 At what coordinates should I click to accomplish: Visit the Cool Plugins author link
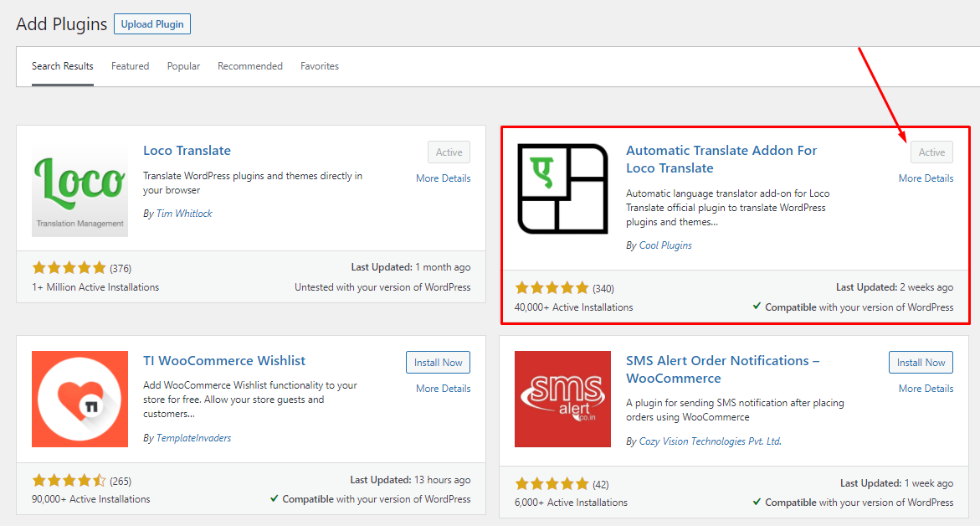665,245
